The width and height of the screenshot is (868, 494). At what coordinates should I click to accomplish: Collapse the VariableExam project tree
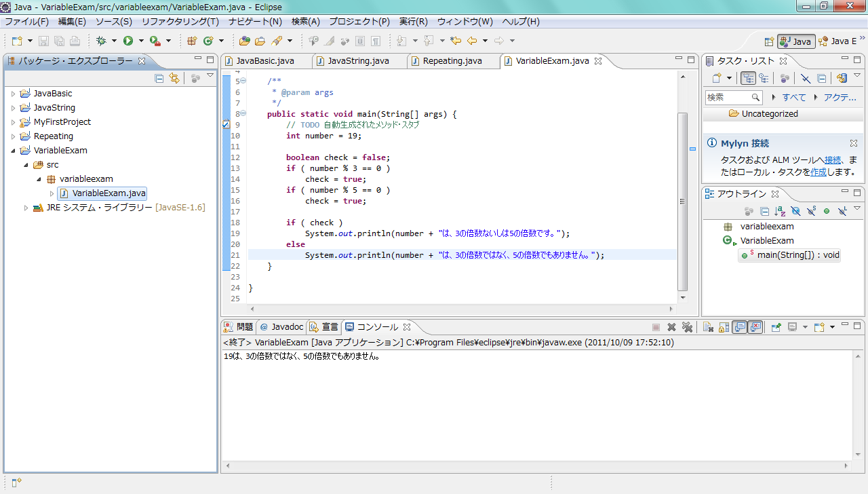tap(13, 151)
